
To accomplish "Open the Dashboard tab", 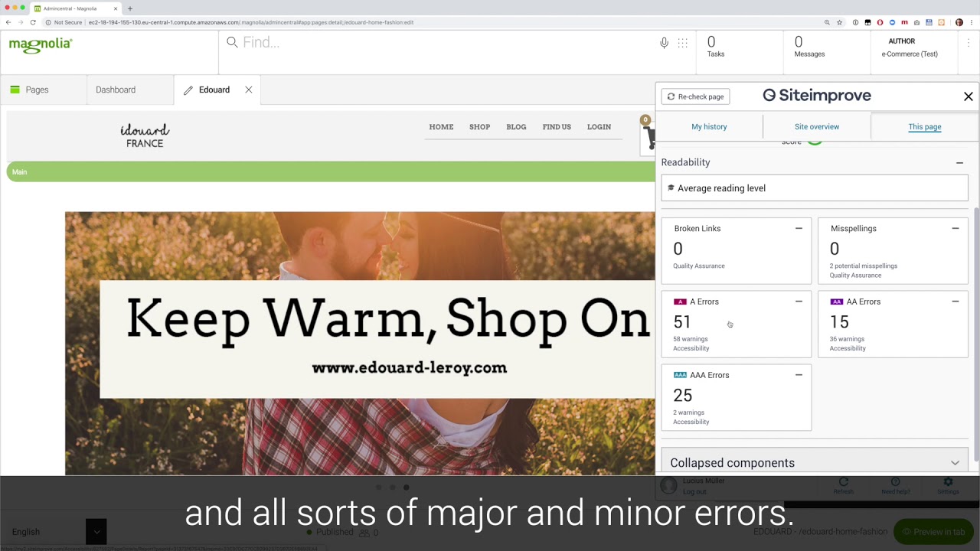I will [130, 90].
